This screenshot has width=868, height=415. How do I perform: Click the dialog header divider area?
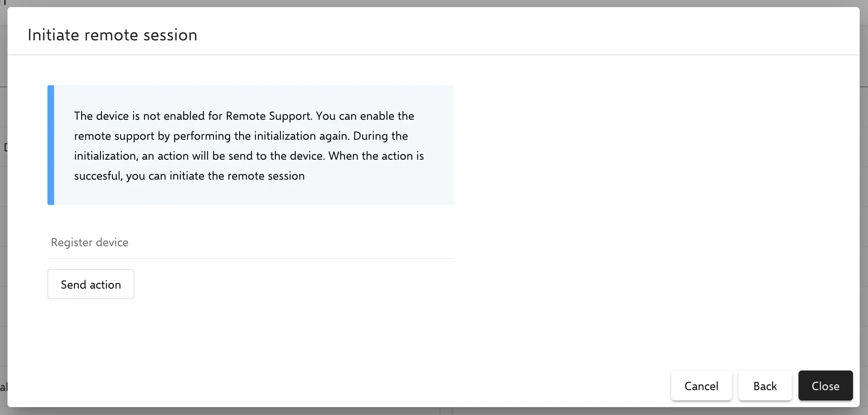tap(434, 54)
